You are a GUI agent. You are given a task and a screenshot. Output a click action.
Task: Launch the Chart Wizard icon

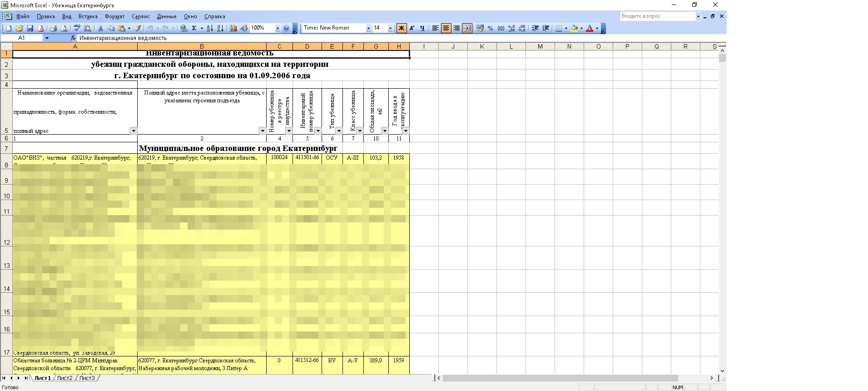[233, 28]
